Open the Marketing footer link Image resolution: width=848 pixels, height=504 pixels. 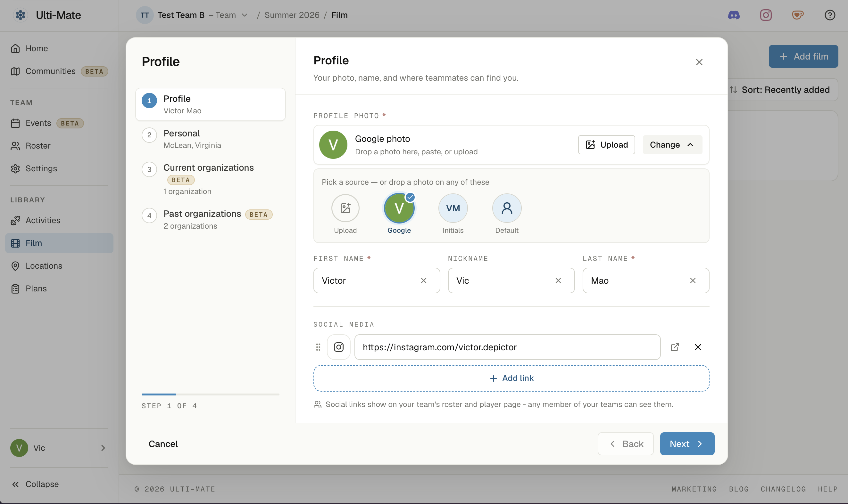[694, 489]
